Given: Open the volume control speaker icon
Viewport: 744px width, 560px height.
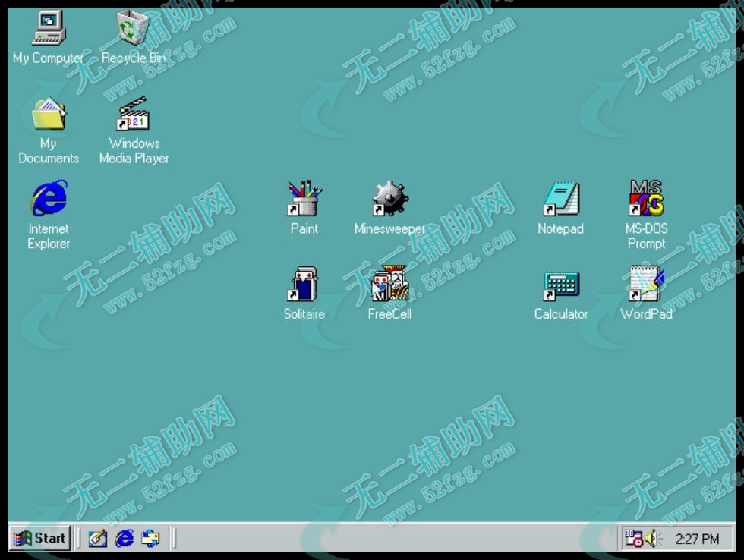Looking at the screenshot, I should tap(653, 539).
